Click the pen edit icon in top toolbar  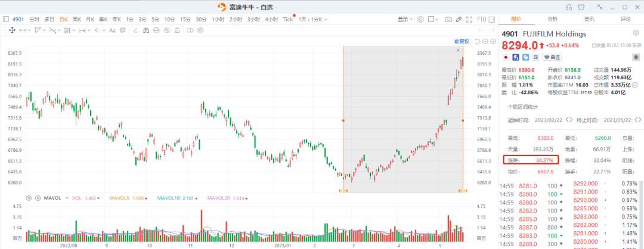[459, 19]
